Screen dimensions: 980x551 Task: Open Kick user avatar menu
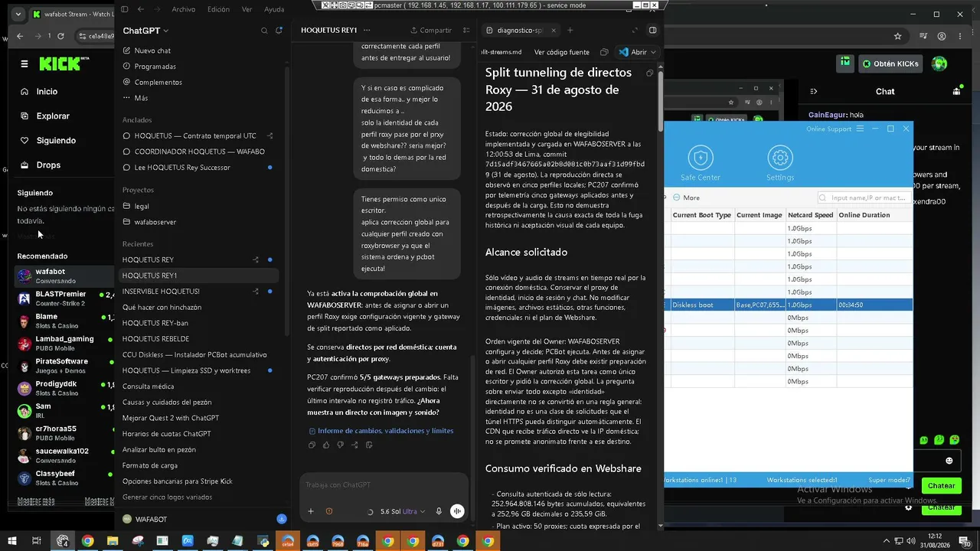(x=939, y=64)
